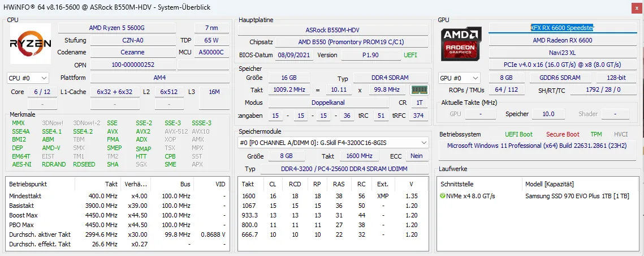
Task: Click the AMD Ryzen 5 5600G name field
Action: point(116,28)
